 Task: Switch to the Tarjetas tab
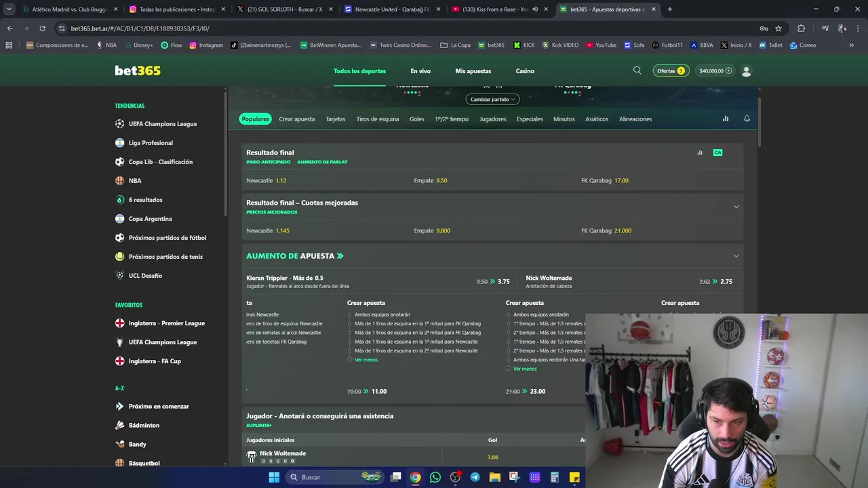(336, 119)
